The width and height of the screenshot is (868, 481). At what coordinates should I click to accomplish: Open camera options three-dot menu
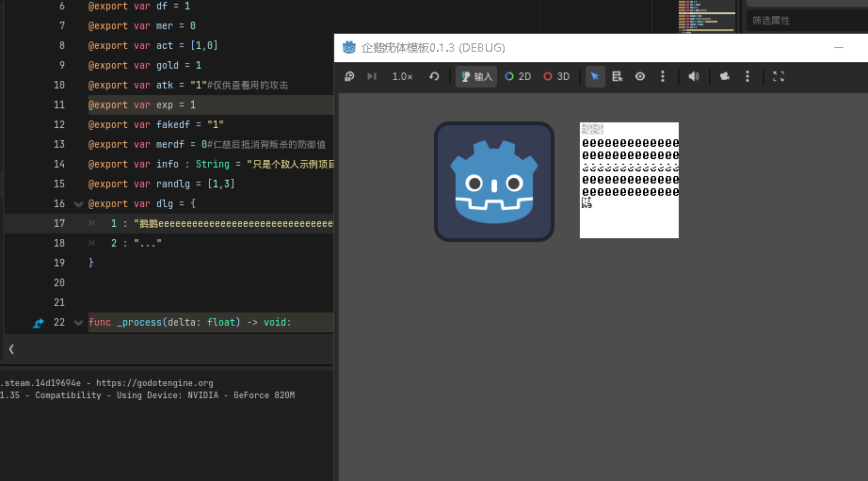coord(747,76)
